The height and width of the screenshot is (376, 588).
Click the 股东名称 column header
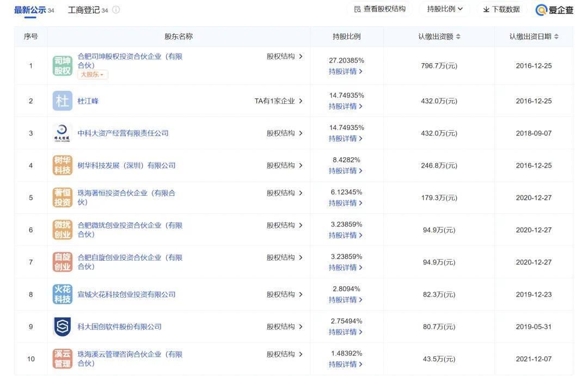pos(179,36)
